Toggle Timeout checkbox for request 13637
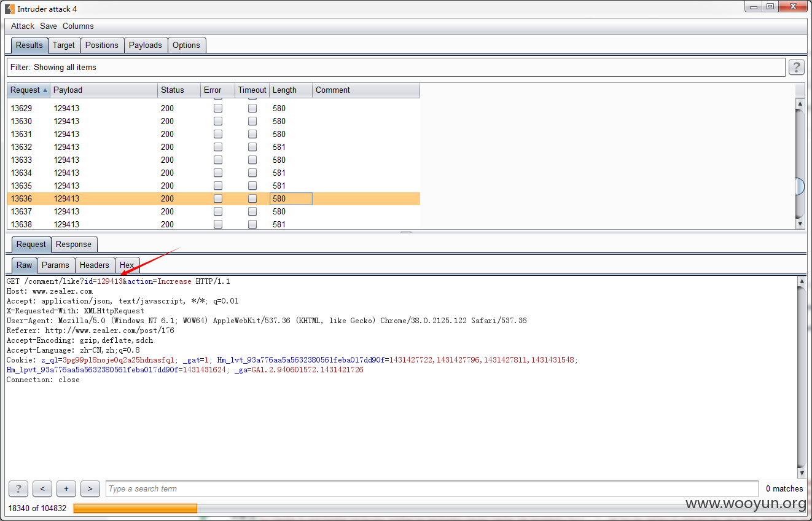The height and width of the screenshot is (521, 812). pyautogui.click(x=252, y=211)
